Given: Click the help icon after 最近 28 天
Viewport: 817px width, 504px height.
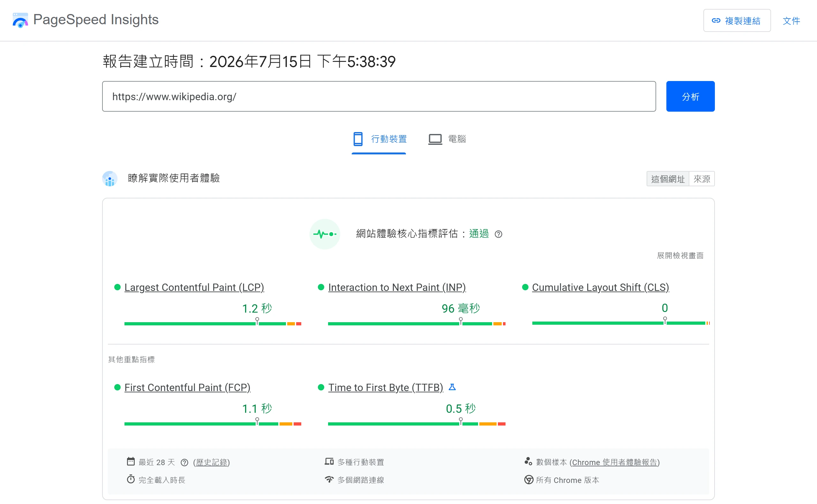Looking at the screenshot, I should pyautogui.click(x=184, y=462).
